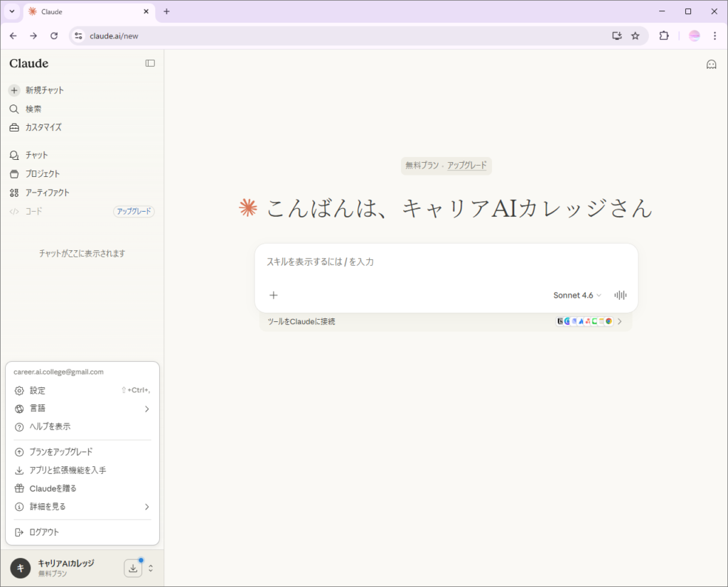The width and height of the screenshot is (728, 587).
Task: Open the Sonnet 4.6 model selector
Action: click(577, 296)
